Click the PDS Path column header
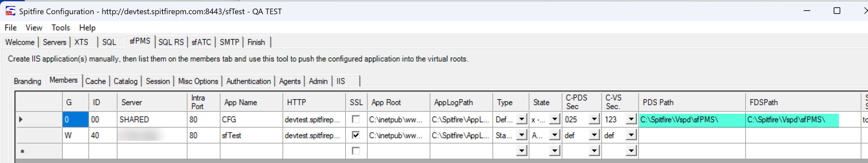 point(692,102)
